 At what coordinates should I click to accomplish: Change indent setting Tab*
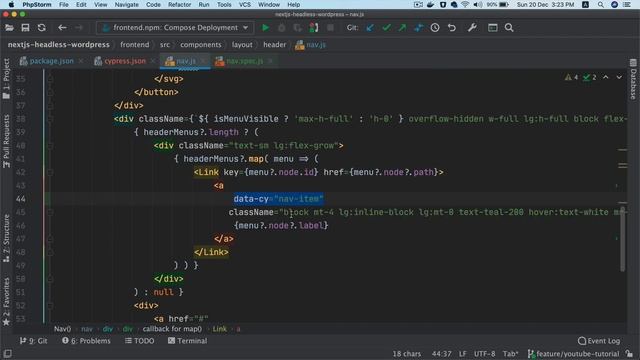[510, 354]
